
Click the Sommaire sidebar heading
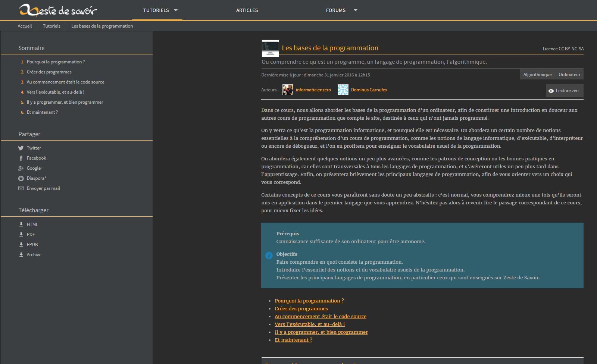click(x=31, y=48)
